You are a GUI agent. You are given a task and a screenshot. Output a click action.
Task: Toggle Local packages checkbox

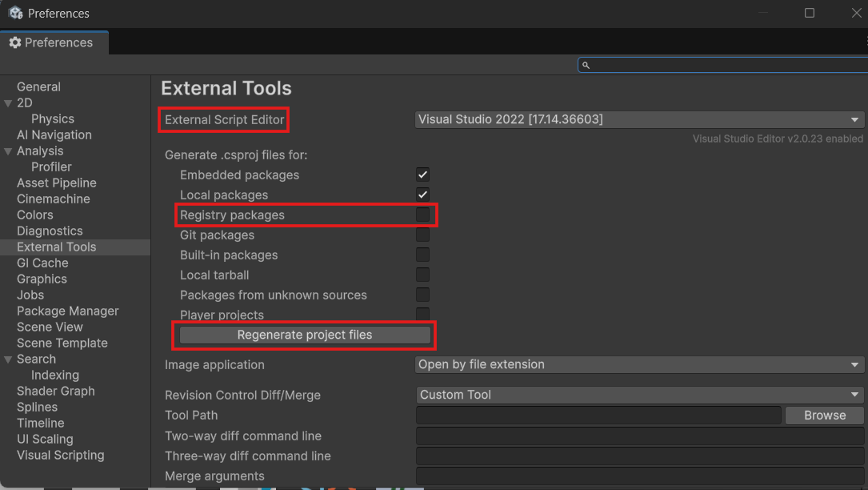pos(422,195)
